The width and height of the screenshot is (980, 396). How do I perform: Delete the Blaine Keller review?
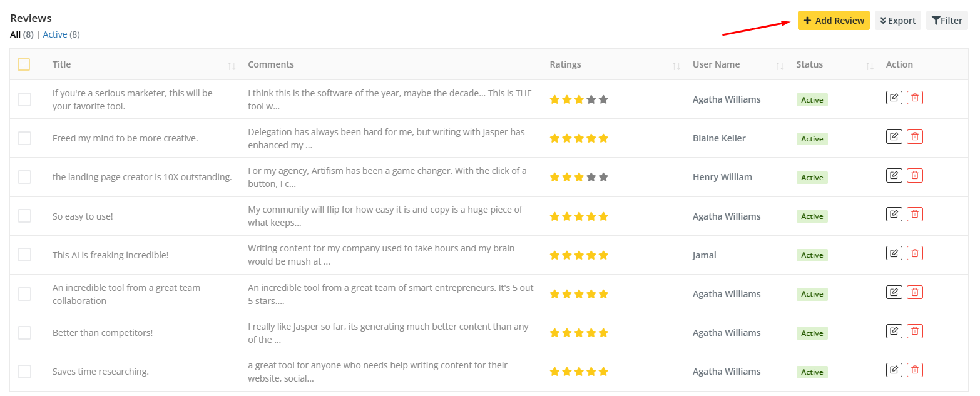tap(915, 136)
